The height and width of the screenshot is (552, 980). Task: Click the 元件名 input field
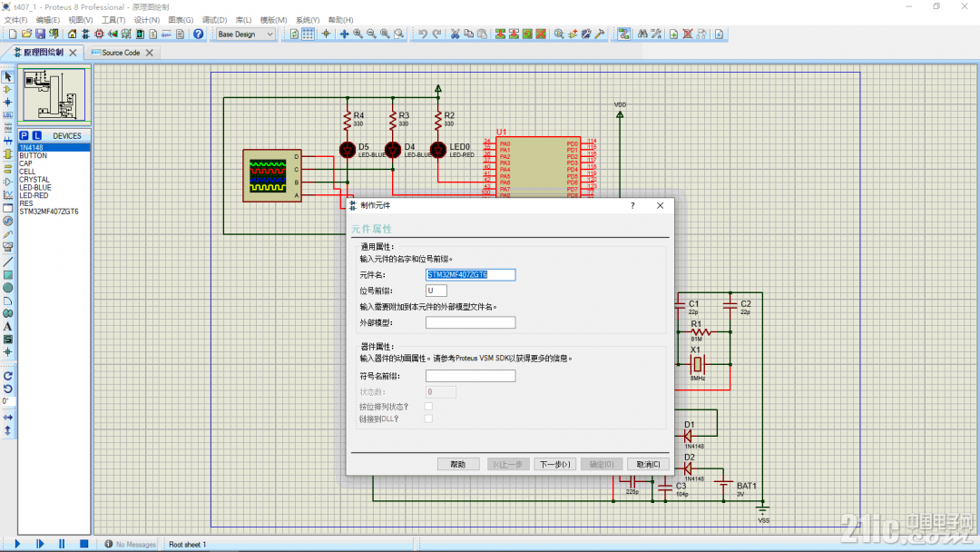[471, 274]
